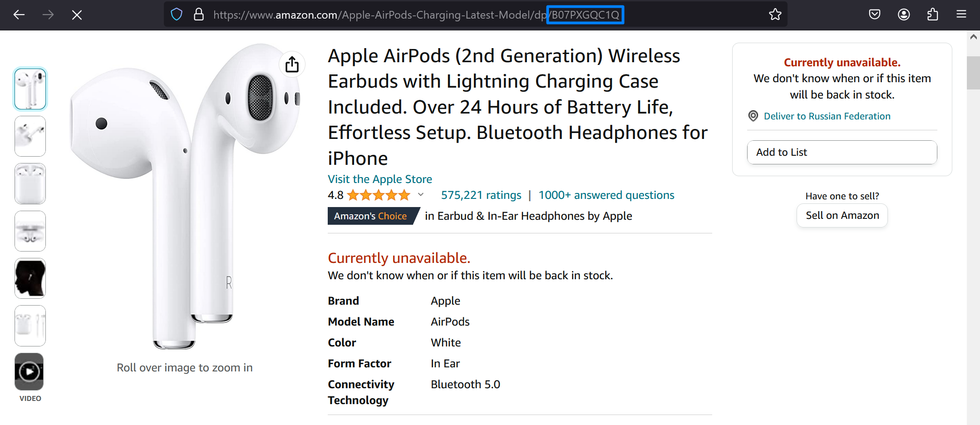
Task: Click the site padlock icon
Action: 199,15
